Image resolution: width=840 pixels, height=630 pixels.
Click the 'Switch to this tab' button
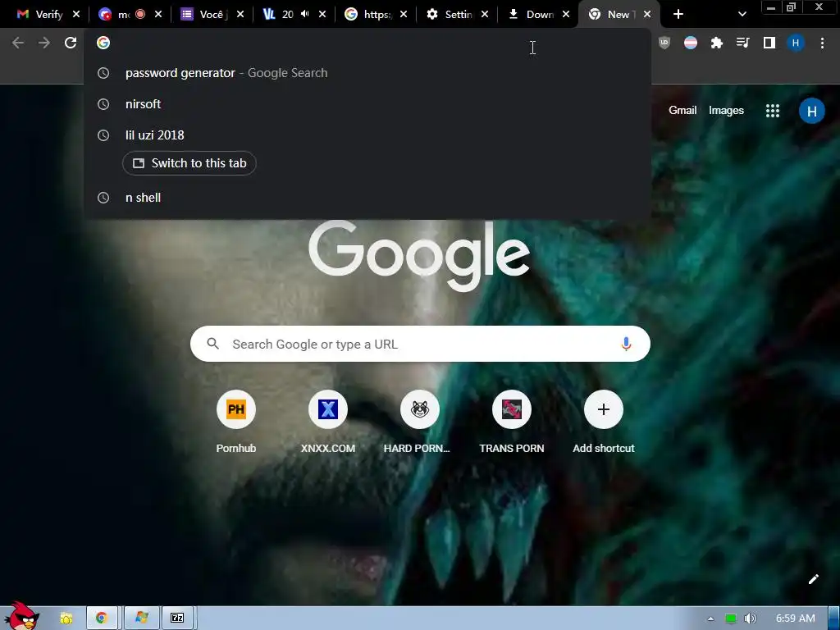[189, 163]
